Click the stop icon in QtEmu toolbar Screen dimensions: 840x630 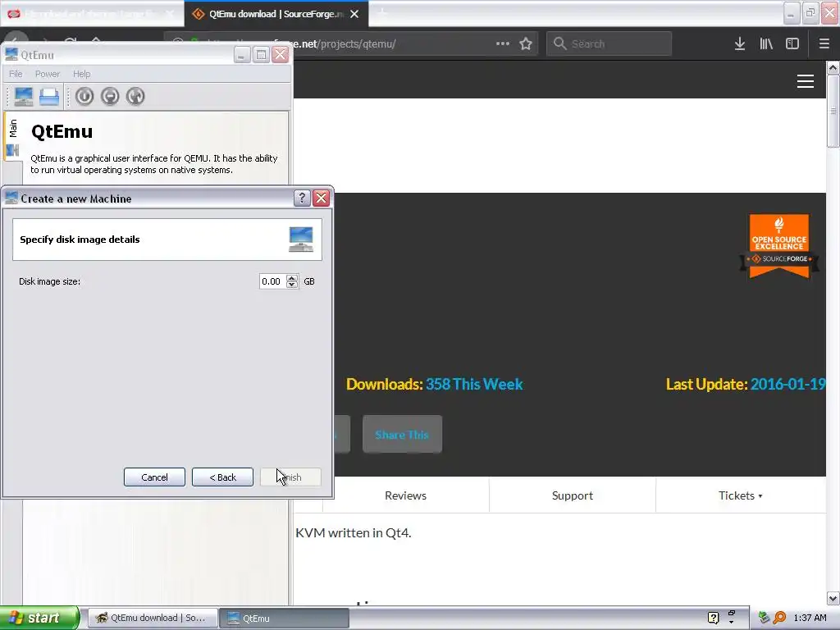point(110,97)
